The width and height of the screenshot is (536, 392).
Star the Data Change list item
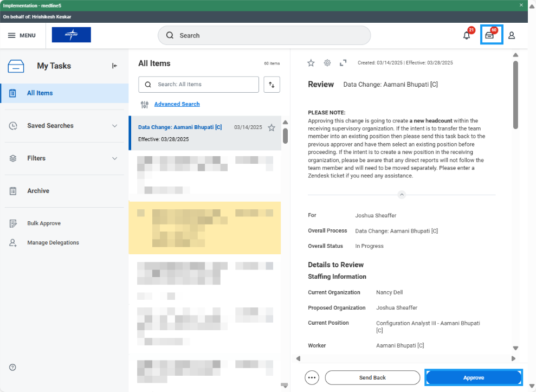(x=272, y=128)
